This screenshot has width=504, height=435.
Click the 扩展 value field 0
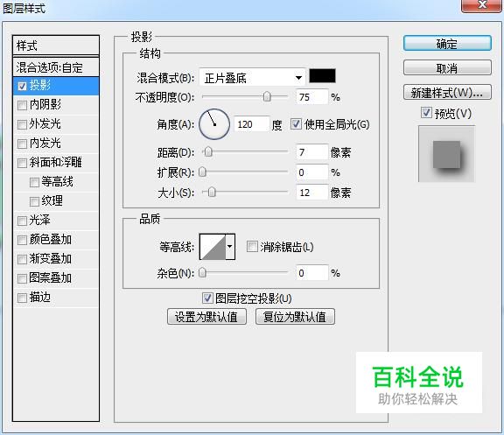coord(311,172)
